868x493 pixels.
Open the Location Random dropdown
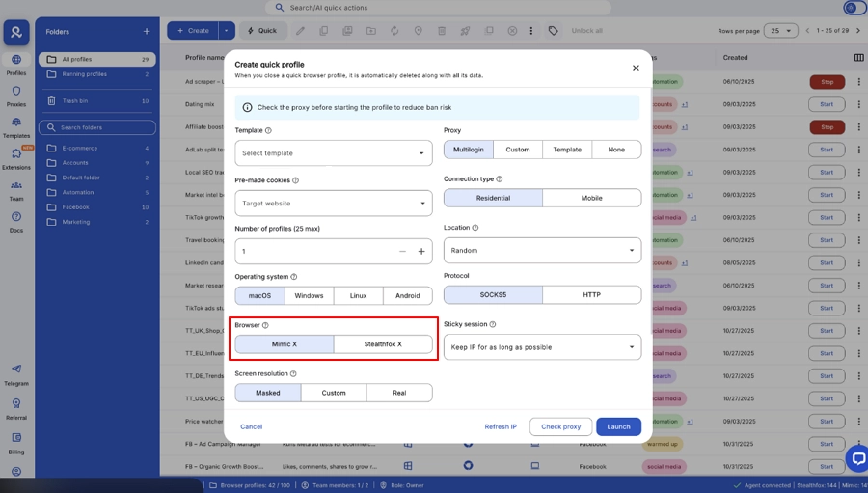[x=542, y=251]
